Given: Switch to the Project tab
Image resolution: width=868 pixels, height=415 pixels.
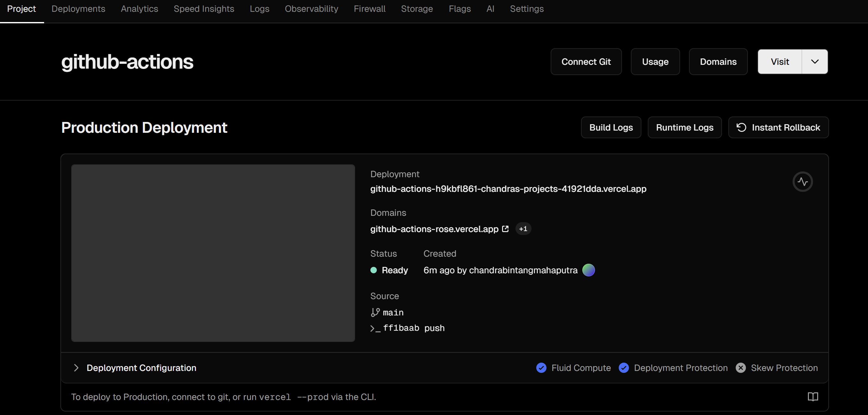Looking at the screenshot, I should pos(21,9).
